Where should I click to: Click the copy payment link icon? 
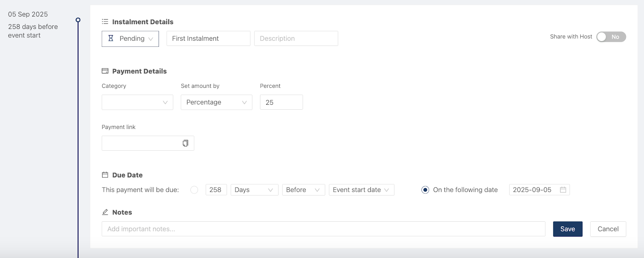[186, 143]
